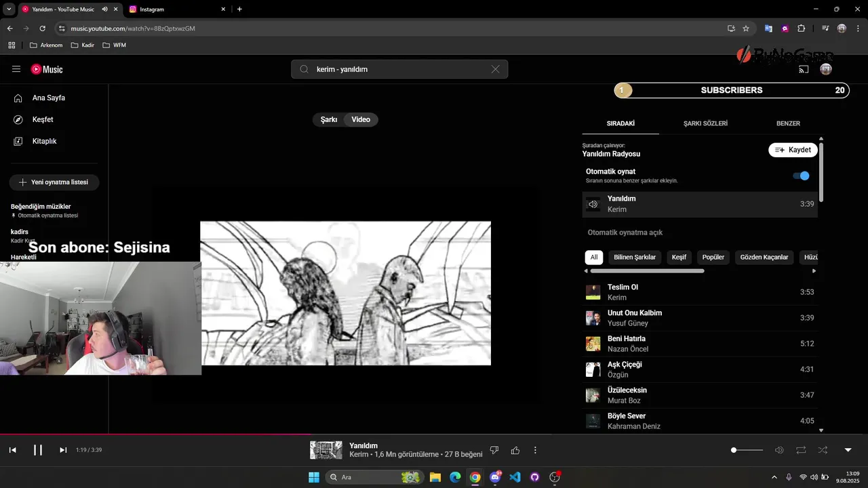Select the Keşif filter chip
The height and width of the screenshot is (488, 868).
679,257
